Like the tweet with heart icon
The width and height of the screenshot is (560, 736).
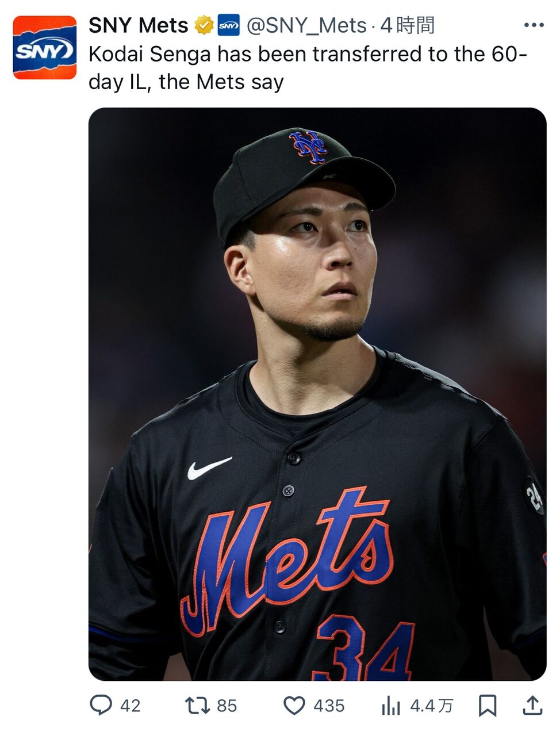click(294, 706)
